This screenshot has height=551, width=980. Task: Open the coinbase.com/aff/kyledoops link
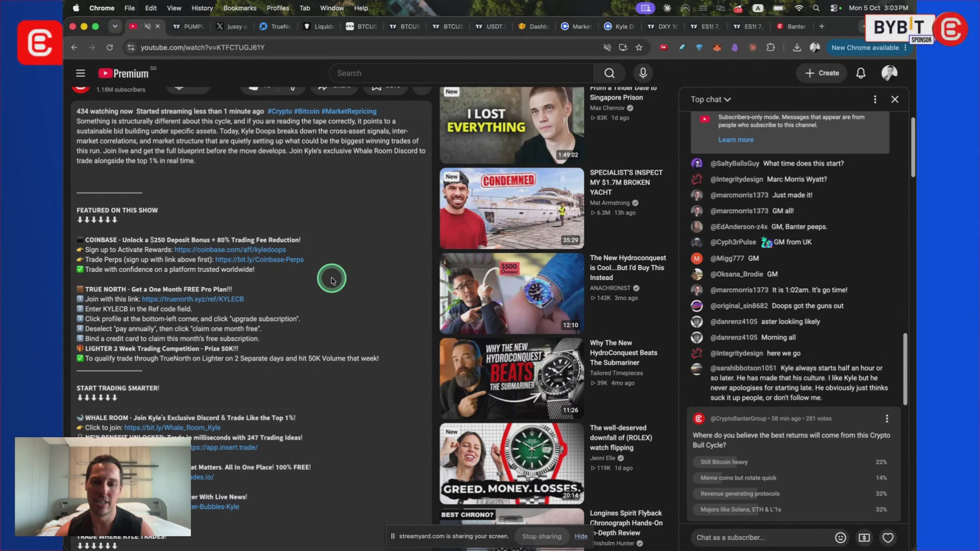coord(230,249)
